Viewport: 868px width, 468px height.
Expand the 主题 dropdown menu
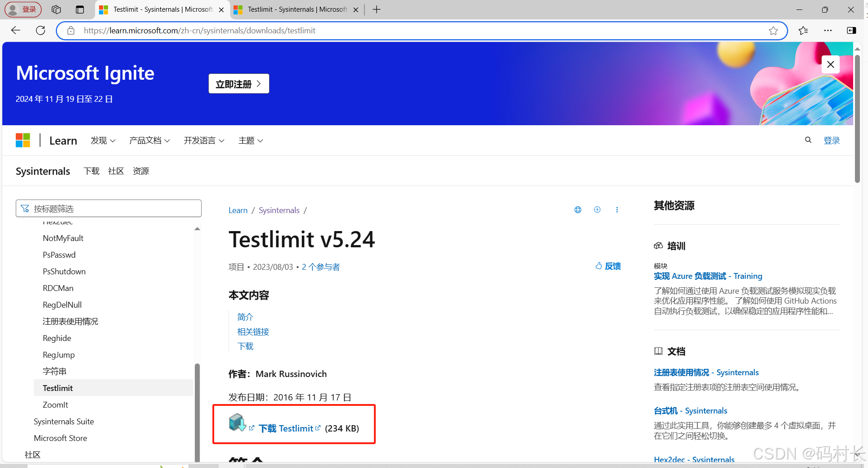251,141
